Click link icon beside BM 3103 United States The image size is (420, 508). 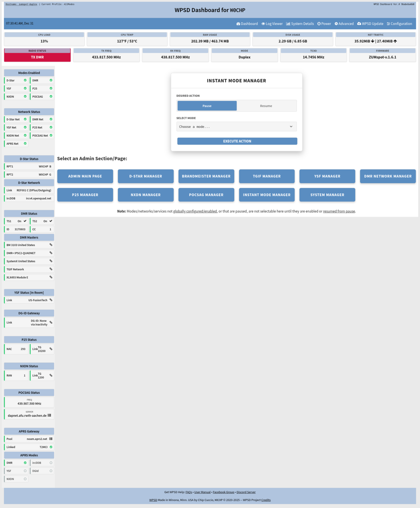[x=51, y=245]
